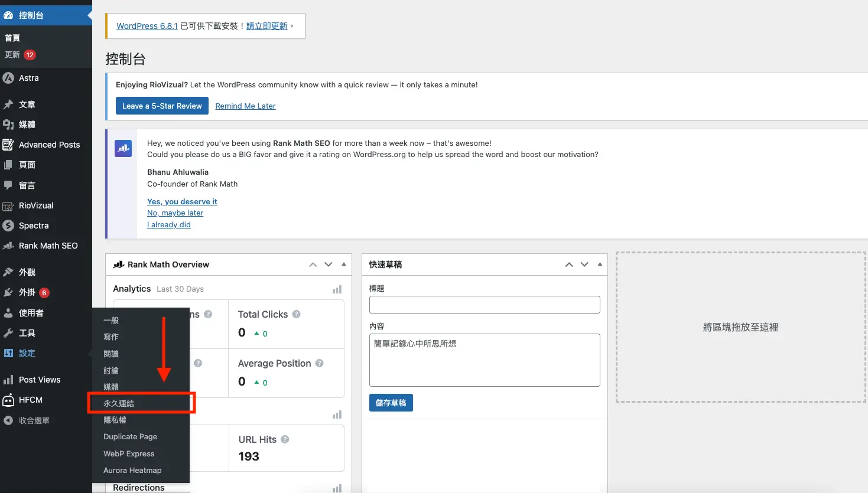Click the paintbrush icon beside 外觀
868x493 pixels.
[8, 272]
